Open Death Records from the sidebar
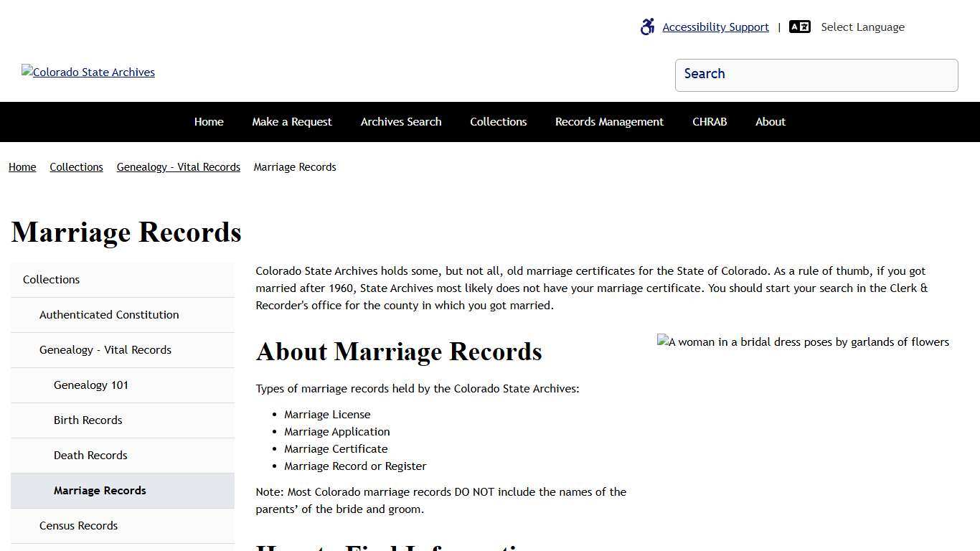This screenshot has height=551, width=980. pos(90,455)
